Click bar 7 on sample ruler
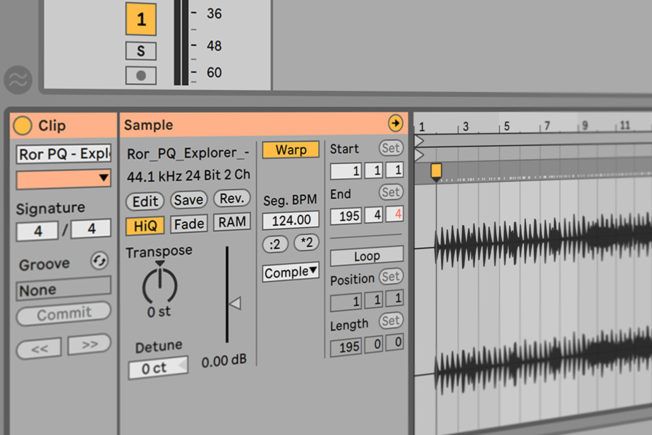 (547, 125)
